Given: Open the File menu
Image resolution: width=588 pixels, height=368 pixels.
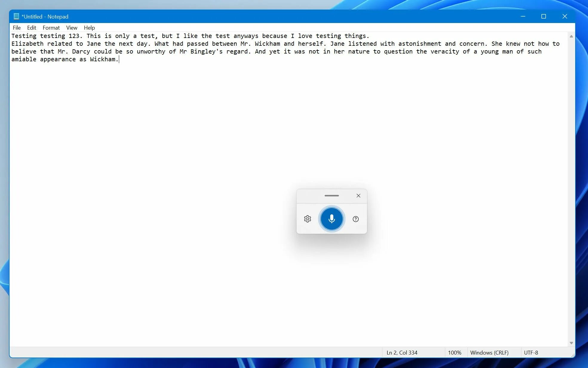Looking at the screenshot, I should (x=17, y=28).
